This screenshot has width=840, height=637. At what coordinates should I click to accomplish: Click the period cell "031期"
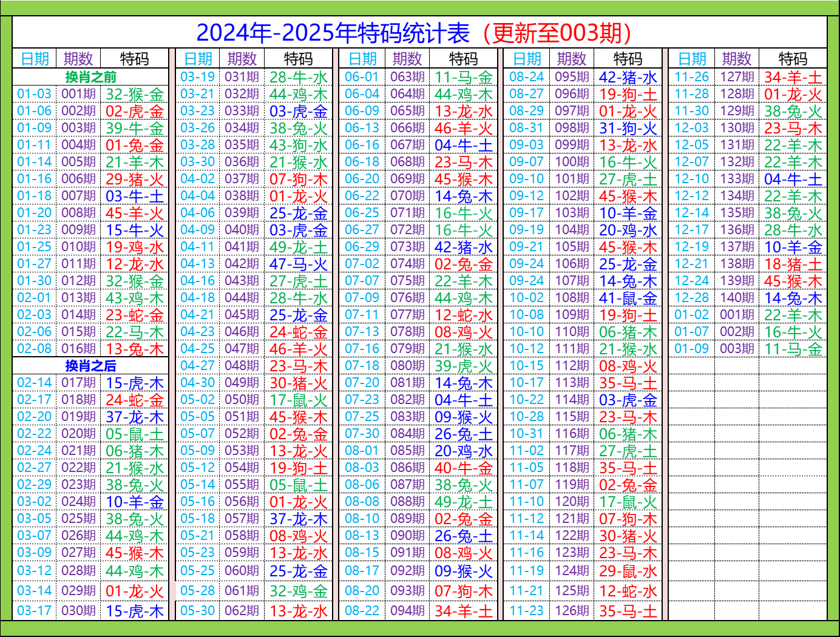click(x=242, y=77)
